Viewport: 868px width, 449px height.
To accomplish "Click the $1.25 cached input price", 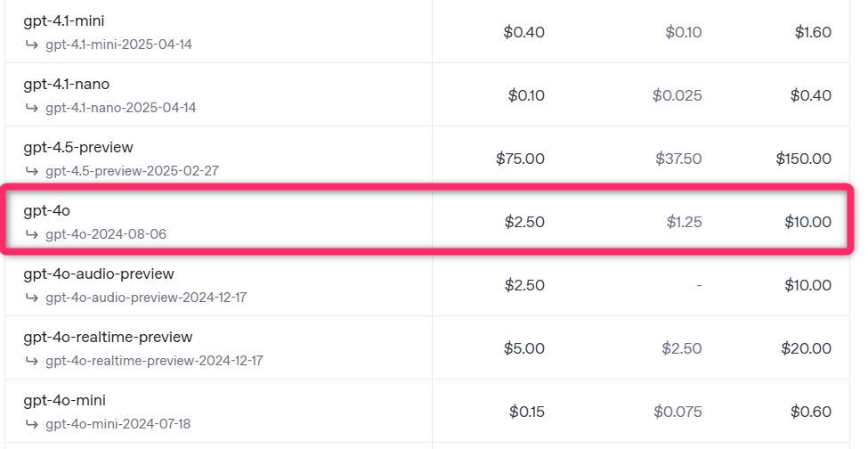I will (x=685, y=222).
